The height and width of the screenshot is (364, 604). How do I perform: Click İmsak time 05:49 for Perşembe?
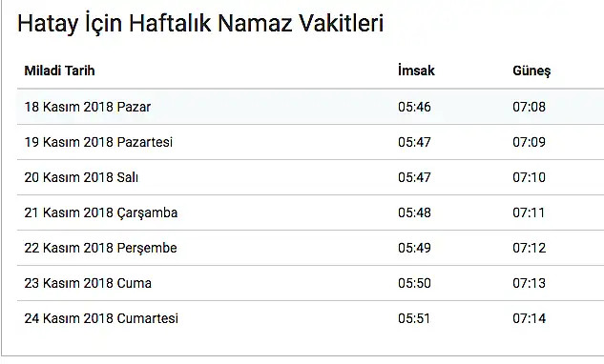(x=414, y=248)
